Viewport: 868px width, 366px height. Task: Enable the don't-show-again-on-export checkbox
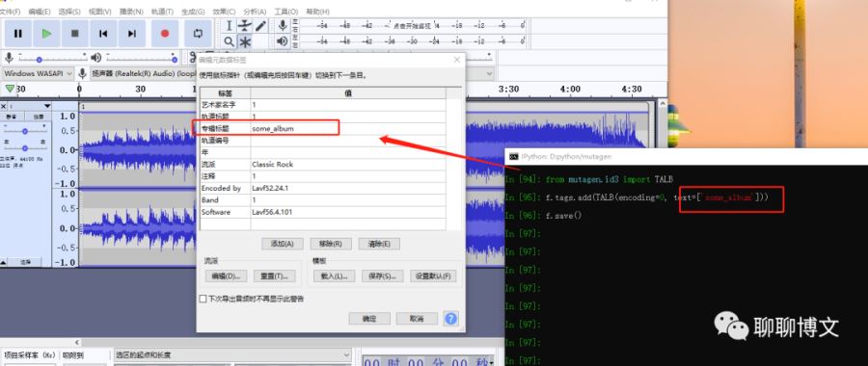pos(203,299)
